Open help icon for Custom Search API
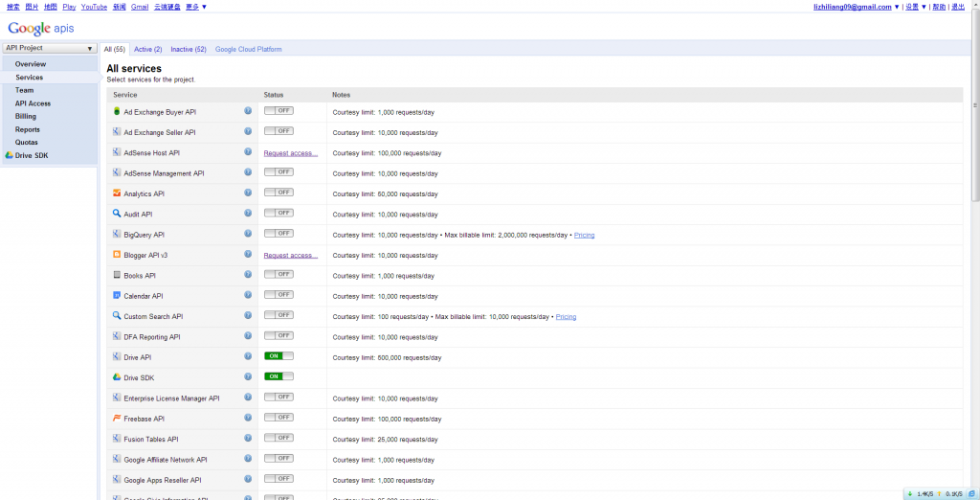Screen dimensions: 980x500 pos(248,315)
